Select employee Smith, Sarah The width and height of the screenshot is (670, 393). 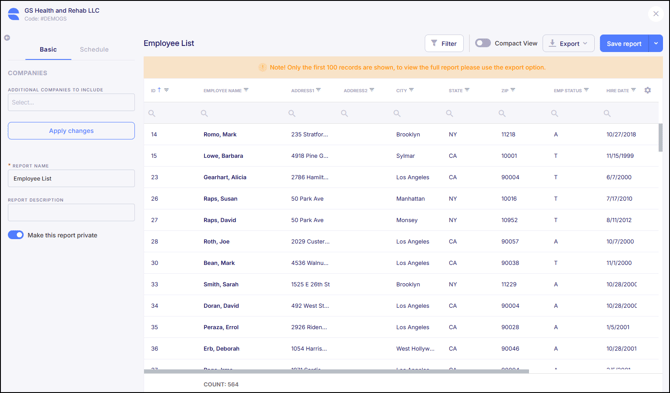[x=221, y=284]
